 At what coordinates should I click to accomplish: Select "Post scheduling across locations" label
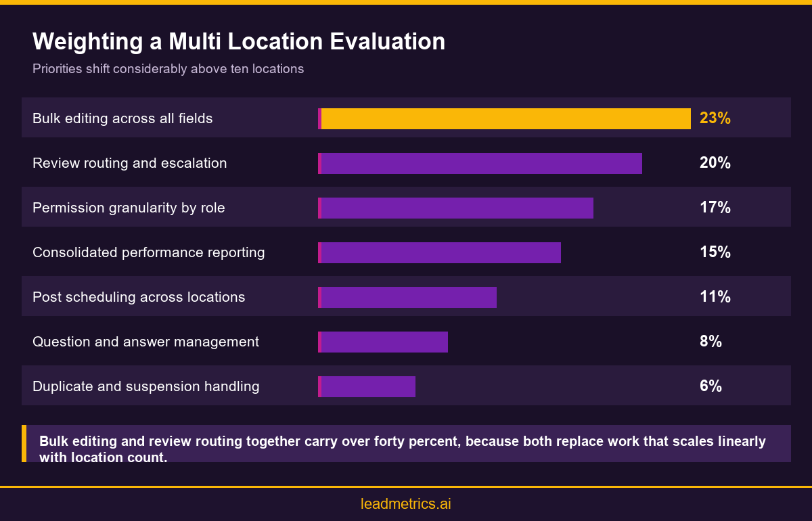[x=139, y=297]
